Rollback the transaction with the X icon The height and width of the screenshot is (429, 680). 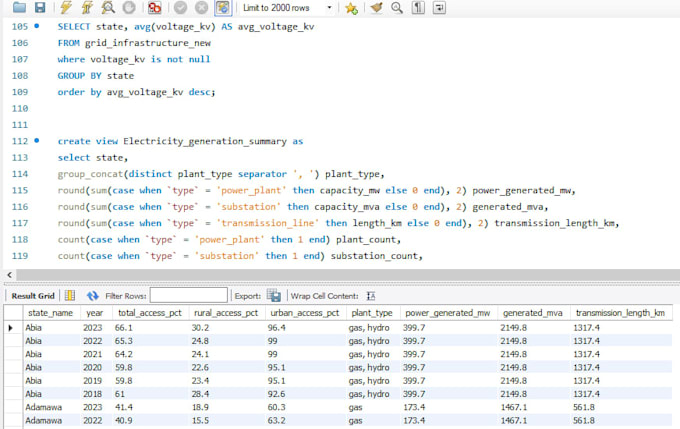tap(201, 7)
